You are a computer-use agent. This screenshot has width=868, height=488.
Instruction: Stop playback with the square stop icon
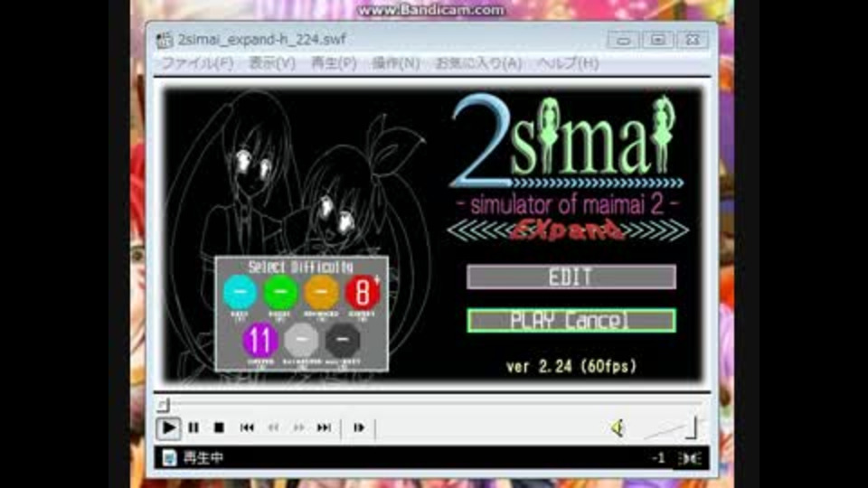pyautogui.click(x=219, y=427)
